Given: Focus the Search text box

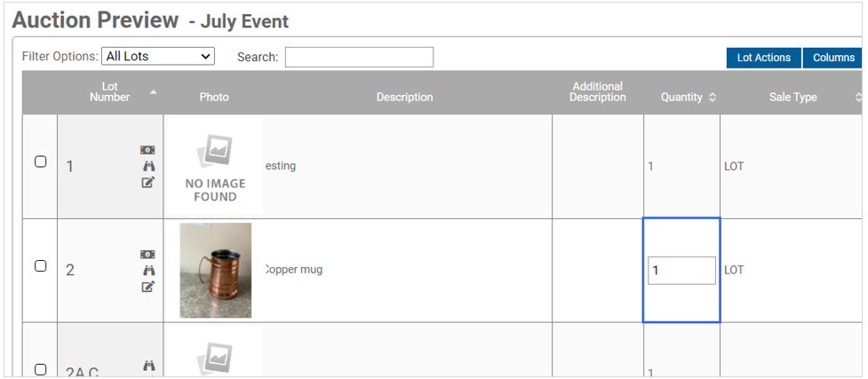Looking at the screenshot, I should pos(359,57).
